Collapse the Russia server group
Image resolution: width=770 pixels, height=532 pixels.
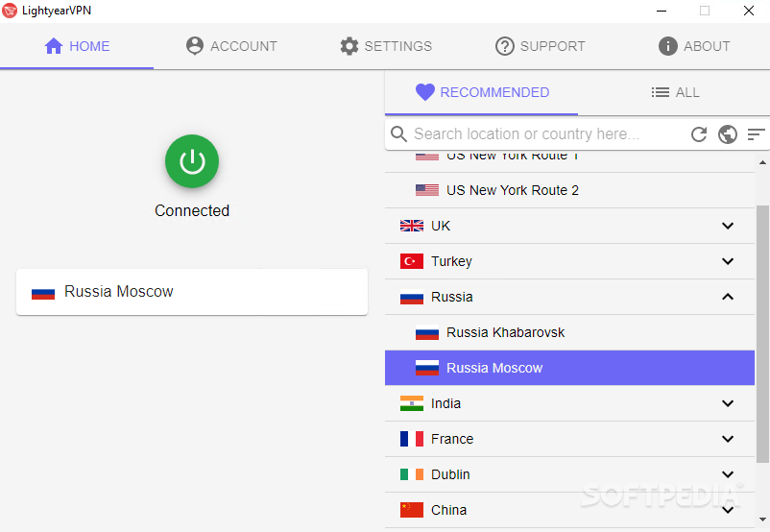point(569,297)
